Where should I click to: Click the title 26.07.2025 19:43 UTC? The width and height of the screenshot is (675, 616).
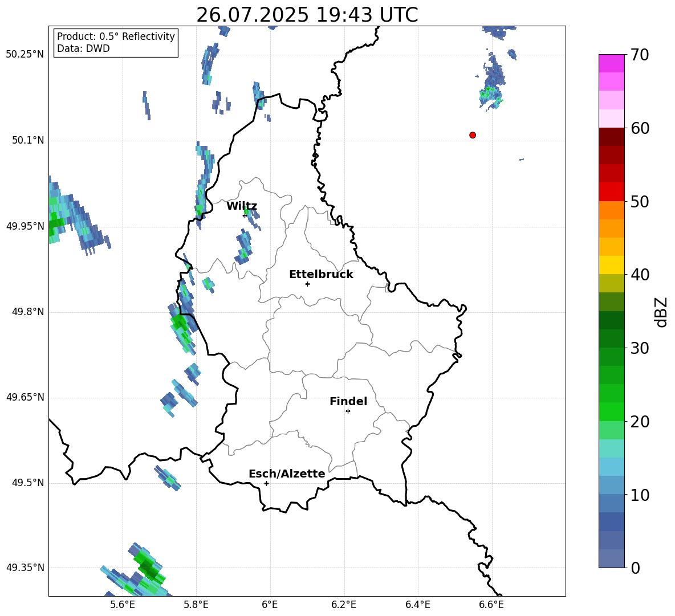coord(307,15)
